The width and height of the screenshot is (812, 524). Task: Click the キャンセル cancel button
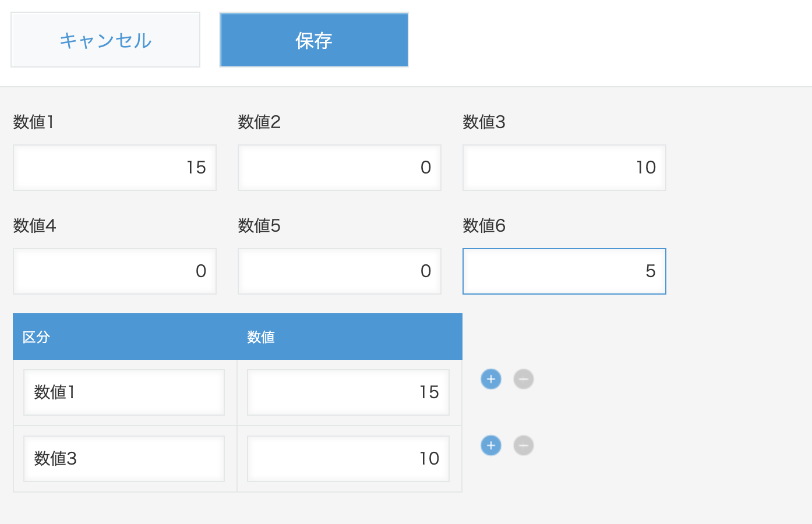tap(105, 39)
